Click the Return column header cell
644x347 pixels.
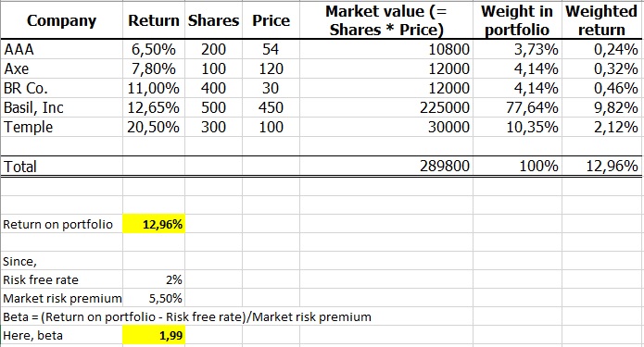pos(154,20)
